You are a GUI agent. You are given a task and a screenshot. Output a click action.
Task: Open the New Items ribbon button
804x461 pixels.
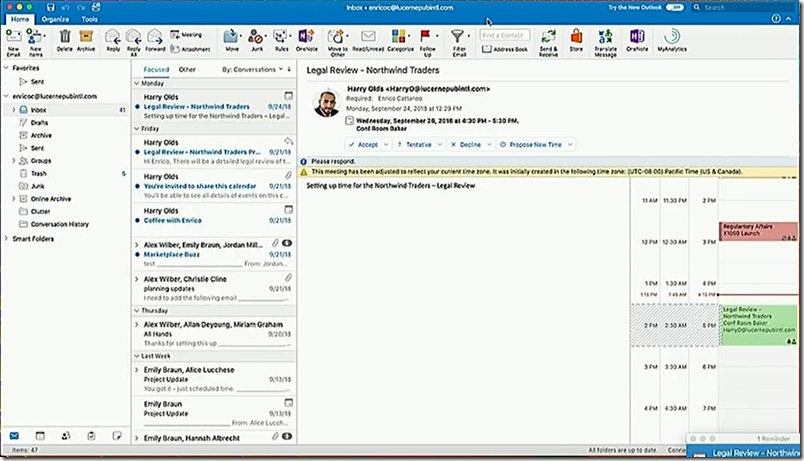click(x=35, y=42)
